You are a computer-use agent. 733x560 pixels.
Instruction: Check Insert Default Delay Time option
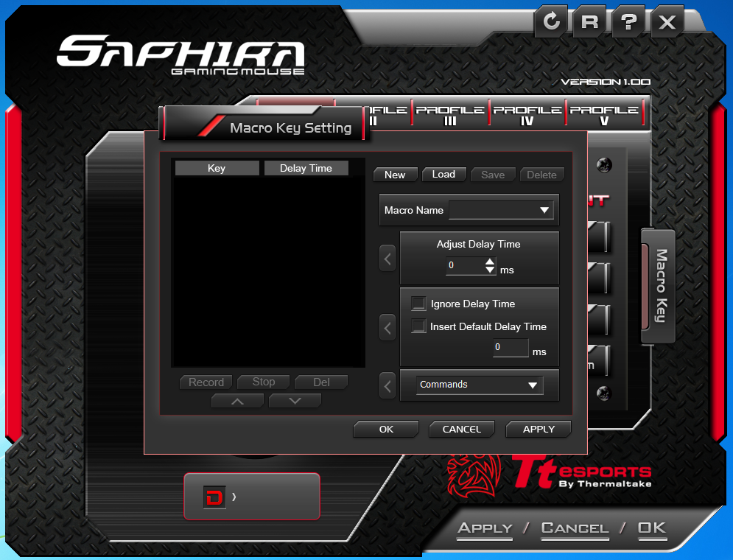418,326
